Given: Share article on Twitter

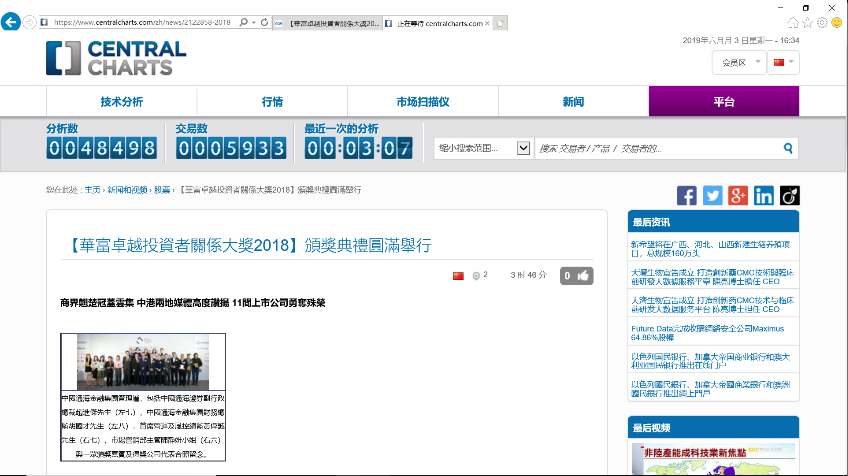Looking at the screenshot, I should pos(713,196).
